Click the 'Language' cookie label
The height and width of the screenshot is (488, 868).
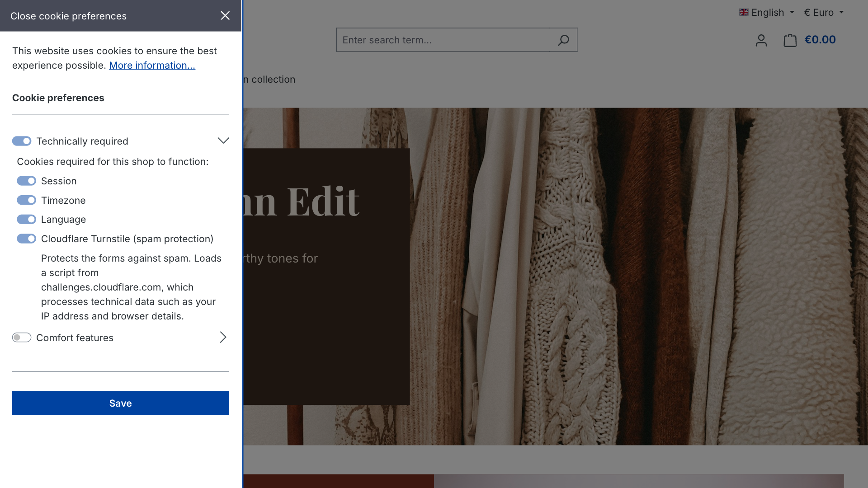point(63,220)
